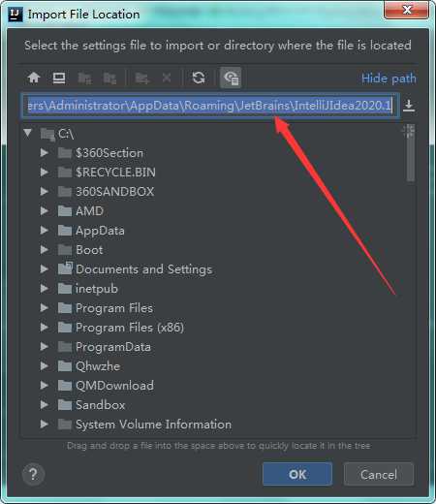This screenshot has width=436, height=504.
Task: Go to the Home directory icon
Action: pyautogui.click(x=34, y=78)
